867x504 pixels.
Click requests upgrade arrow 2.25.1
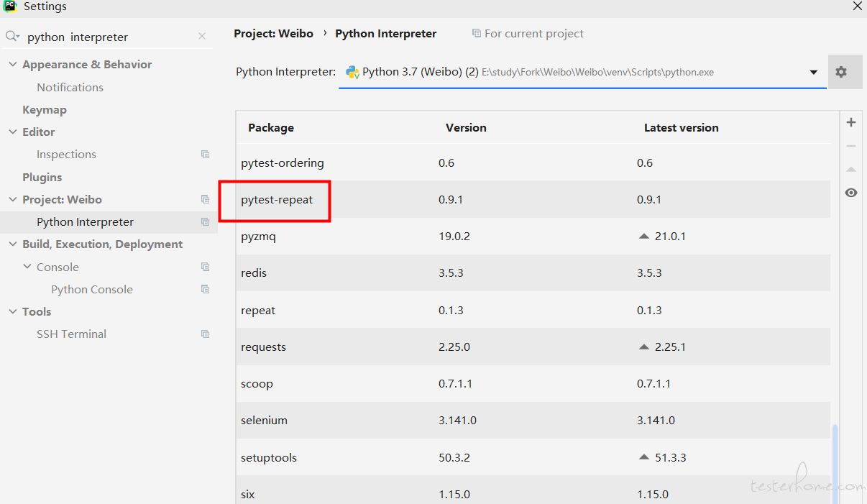(644, 347)
